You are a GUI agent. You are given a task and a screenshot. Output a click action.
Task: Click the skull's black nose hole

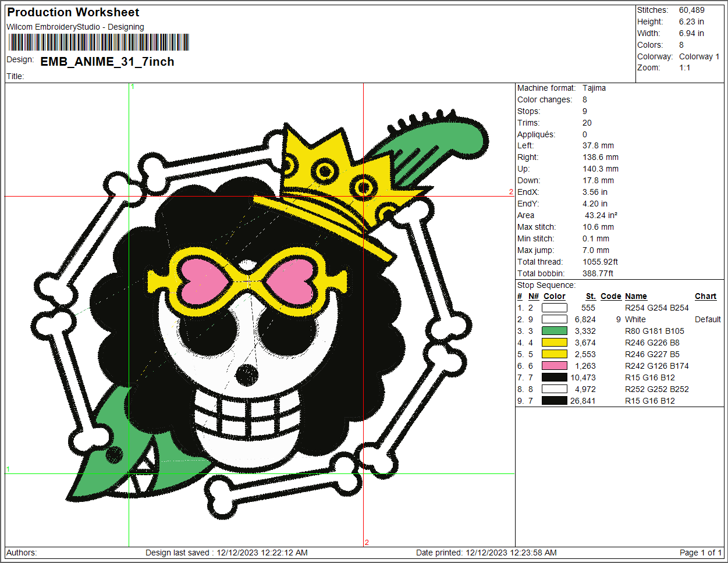(x=247, y=372)
